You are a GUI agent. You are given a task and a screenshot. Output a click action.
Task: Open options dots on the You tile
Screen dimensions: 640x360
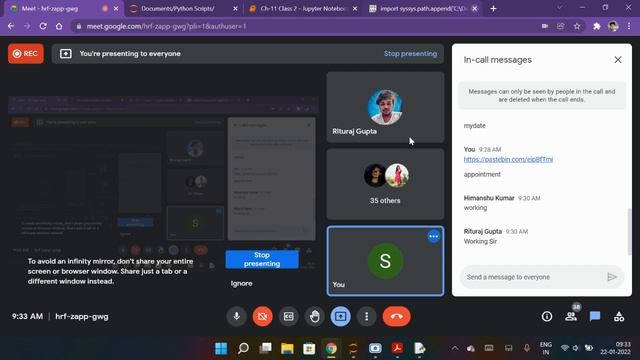433,236
